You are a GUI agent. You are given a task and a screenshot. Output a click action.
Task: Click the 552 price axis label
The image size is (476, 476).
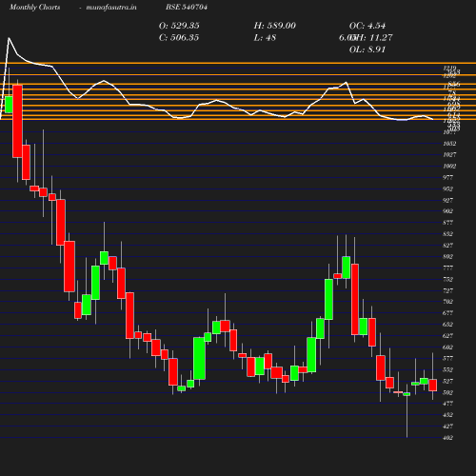447,369
